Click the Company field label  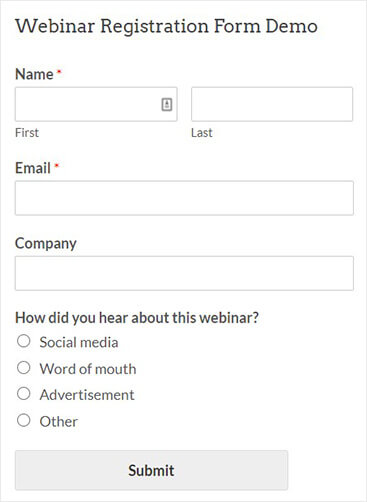coord(46,244)
